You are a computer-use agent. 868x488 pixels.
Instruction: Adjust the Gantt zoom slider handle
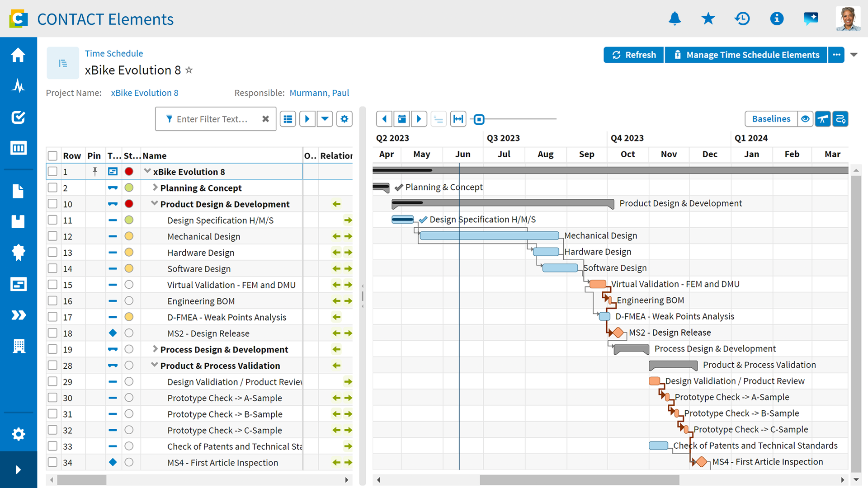point(479,119)
